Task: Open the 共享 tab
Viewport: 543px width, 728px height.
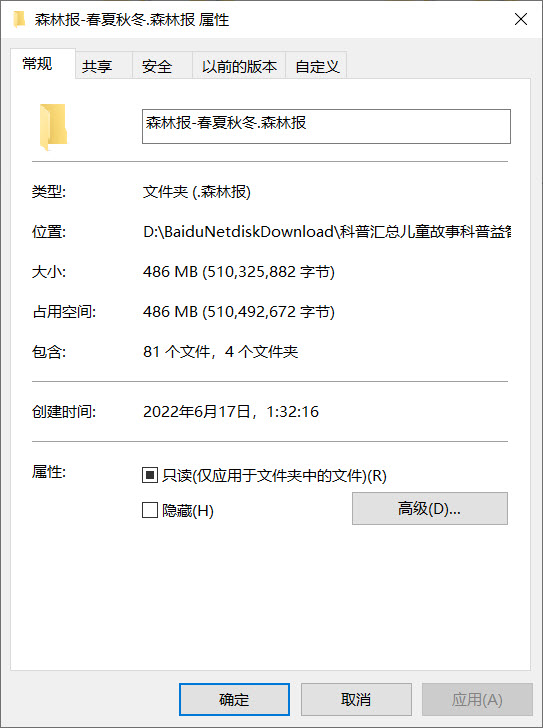Action: pyautogui.click(x=104, y=66)
